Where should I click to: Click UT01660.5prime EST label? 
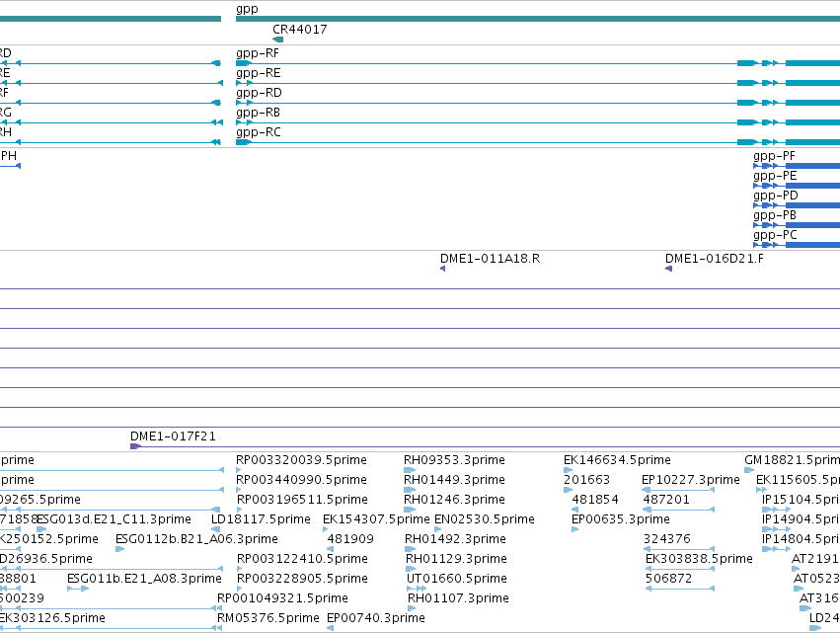click(x=456, y=579)
